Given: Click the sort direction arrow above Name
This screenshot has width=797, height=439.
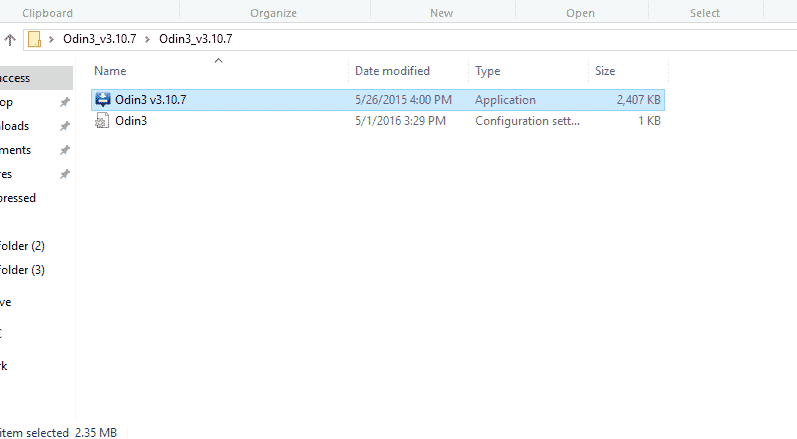Looking at the screenshot, I should click(x=219, y=60).
